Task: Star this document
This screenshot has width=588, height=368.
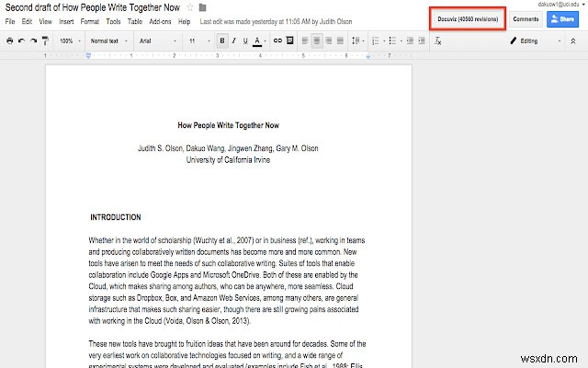Action: point(190,7)
